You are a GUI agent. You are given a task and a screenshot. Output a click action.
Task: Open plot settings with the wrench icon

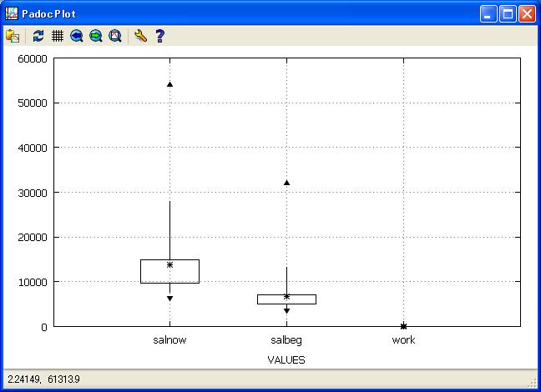pos(140,36)
